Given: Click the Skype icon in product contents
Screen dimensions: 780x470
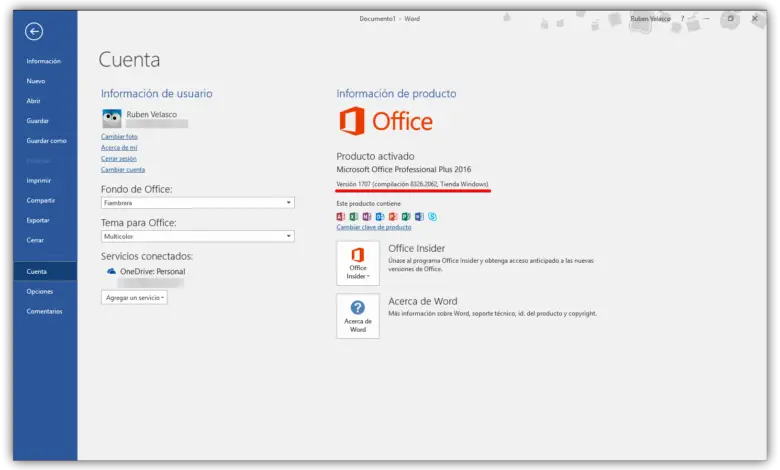Looking at the screenshot, I should [432, 216].
